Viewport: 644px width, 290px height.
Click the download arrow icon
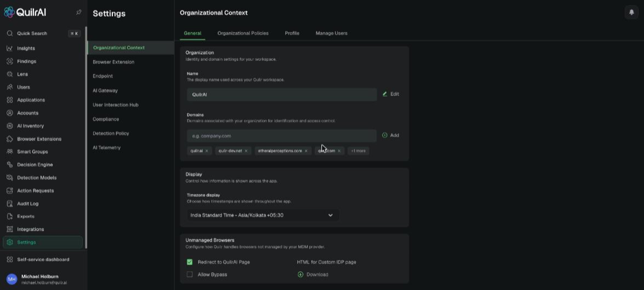click(x=300, y=274)
